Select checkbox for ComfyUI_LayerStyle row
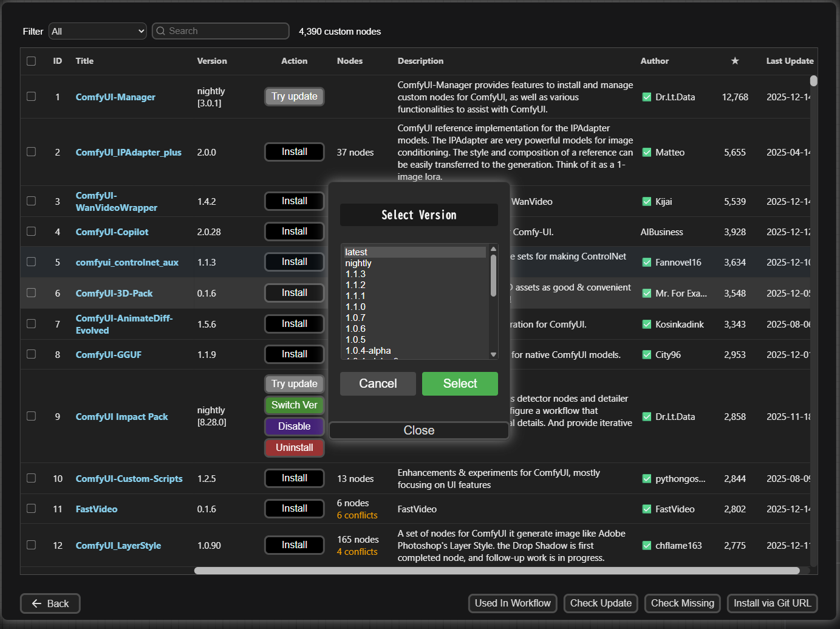The width and height of the screenshot is (840, 629). pos(32,545)
